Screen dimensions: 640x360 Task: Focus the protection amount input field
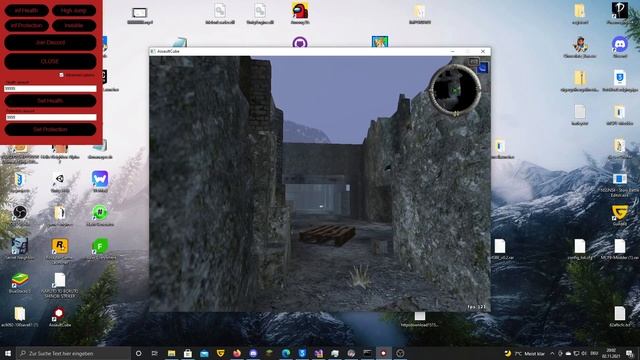tap(51, 117)
